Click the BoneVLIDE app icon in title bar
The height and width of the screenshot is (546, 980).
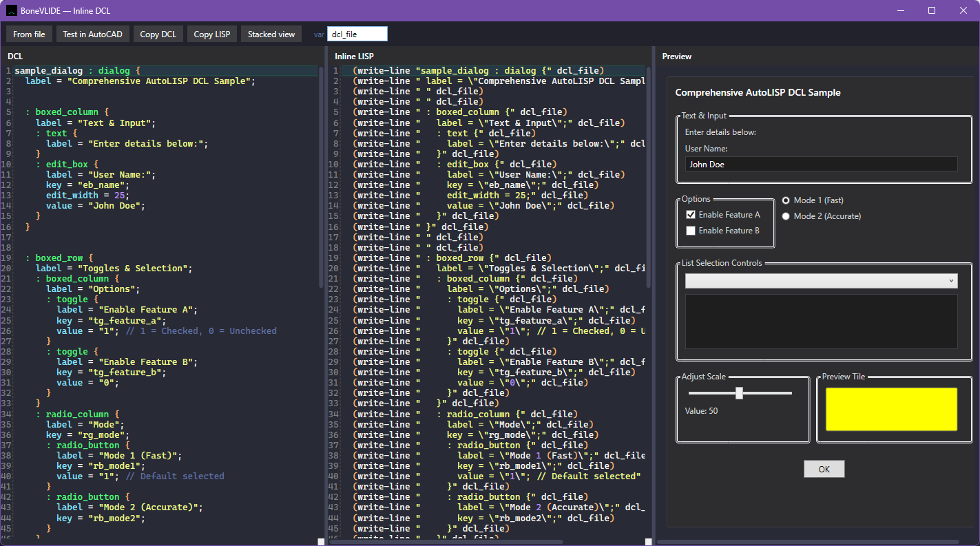(12, 10)
